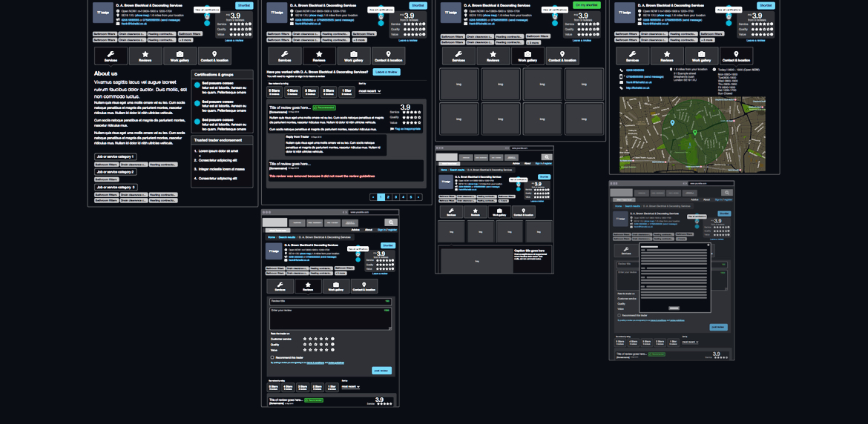Click the camera Work gallery icon above eight-image grid

527,54
